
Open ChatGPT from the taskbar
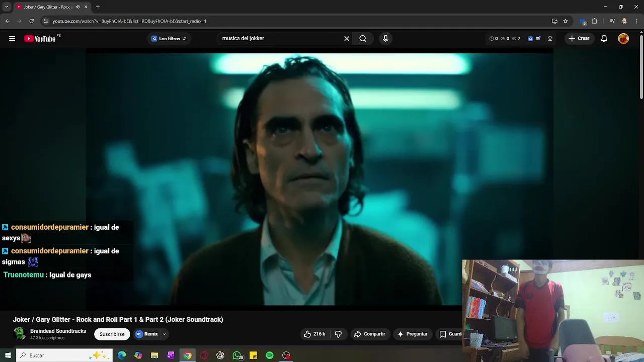(x=220, y=355)
